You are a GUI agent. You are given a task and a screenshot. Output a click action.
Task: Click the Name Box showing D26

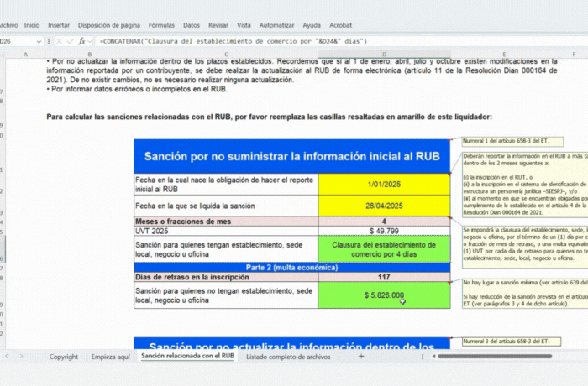tap(17, 41)
